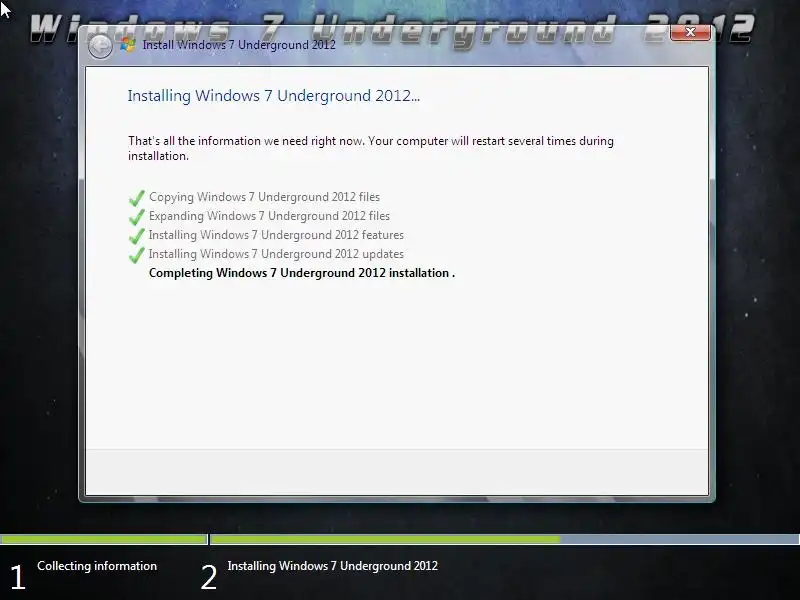The height and width of the screenshot is (600, 800).
Task: Click the check beside Installing updates step
Action: click(137, 254)
